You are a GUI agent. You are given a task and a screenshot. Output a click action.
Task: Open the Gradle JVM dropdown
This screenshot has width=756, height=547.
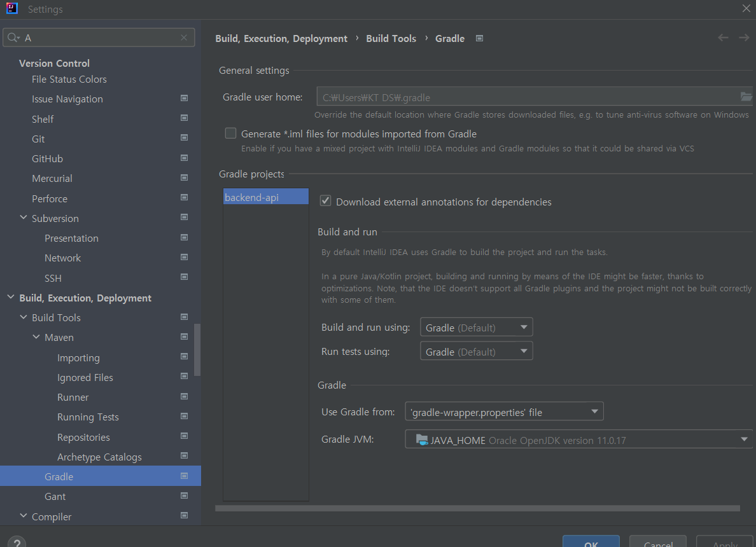(578, 440)
